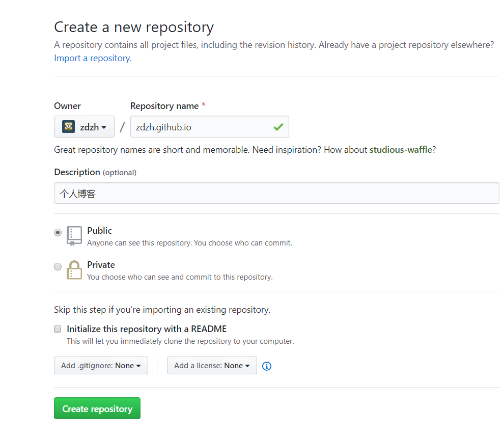This screenshot has height=438, width=504.
Task: Open the license info circle icon
Action: tap(267, 366)
